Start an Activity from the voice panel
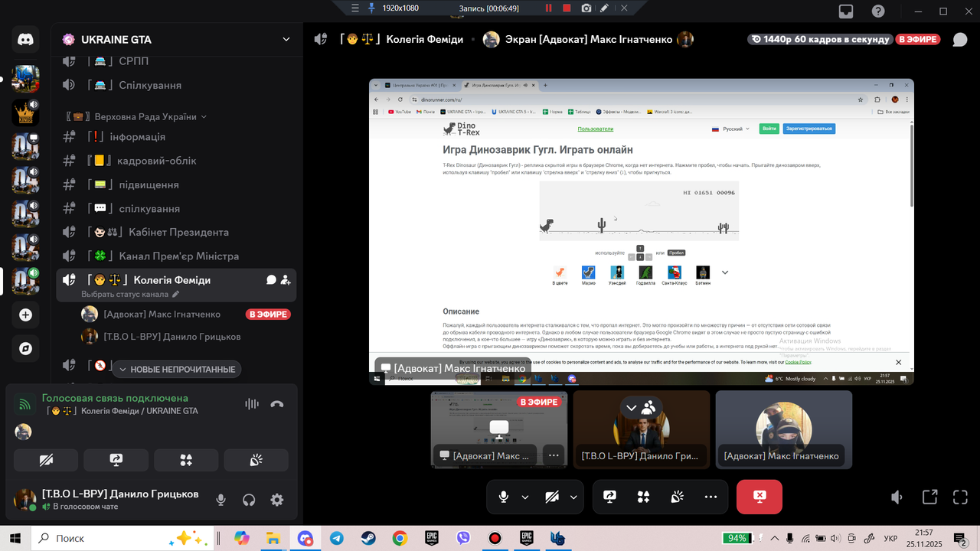The width and height of the screenshot is (980, 551). click(x=186, y=460)
